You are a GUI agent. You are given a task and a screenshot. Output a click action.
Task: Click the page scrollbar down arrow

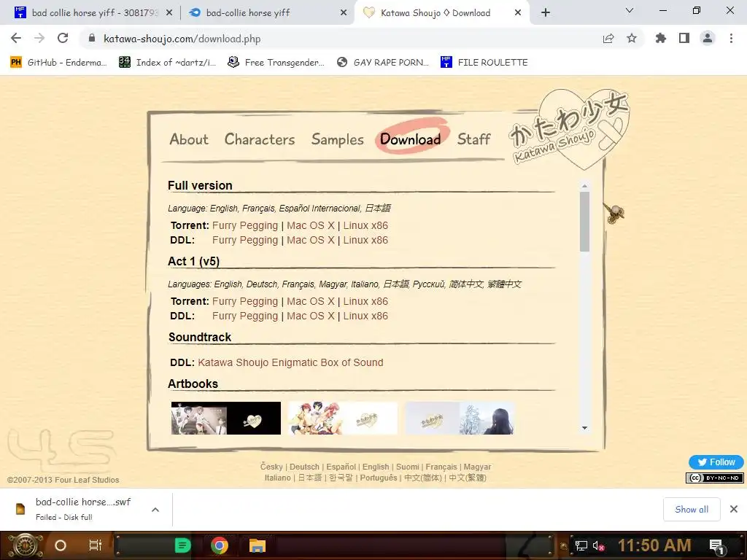pyautogui.click(x=584, y=428)
